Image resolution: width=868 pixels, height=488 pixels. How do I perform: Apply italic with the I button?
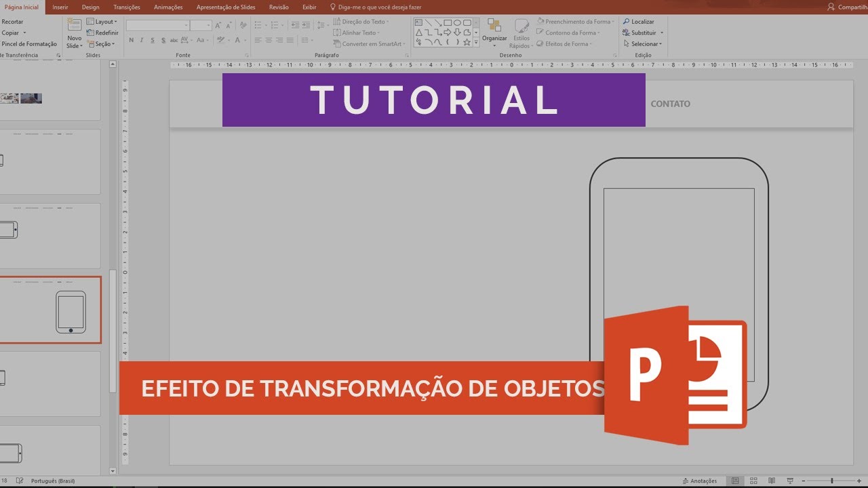[x=141, y=41]
